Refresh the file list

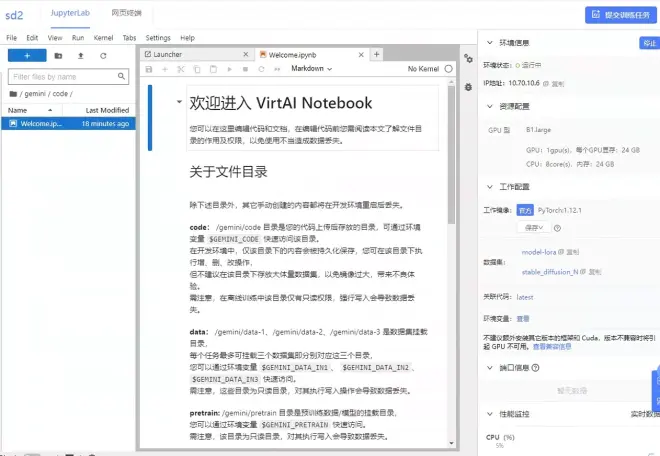103,56
